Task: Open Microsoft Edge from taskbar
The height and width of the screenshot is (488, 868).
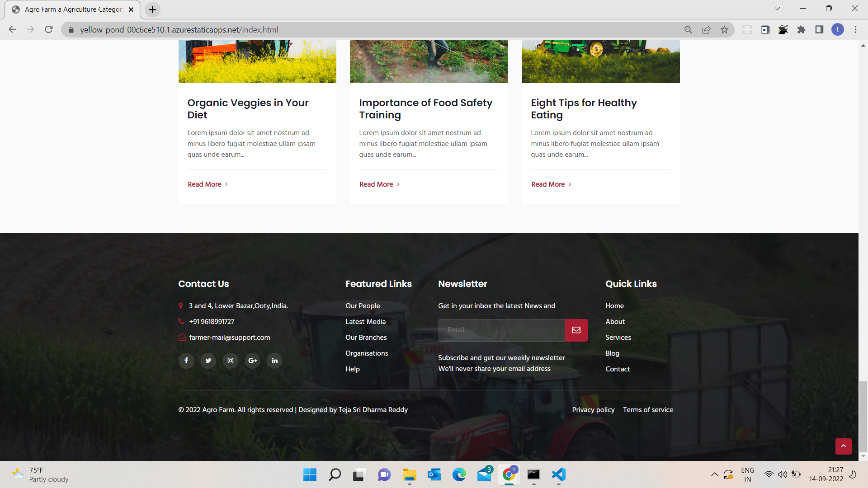Action: tap(459, 474)
